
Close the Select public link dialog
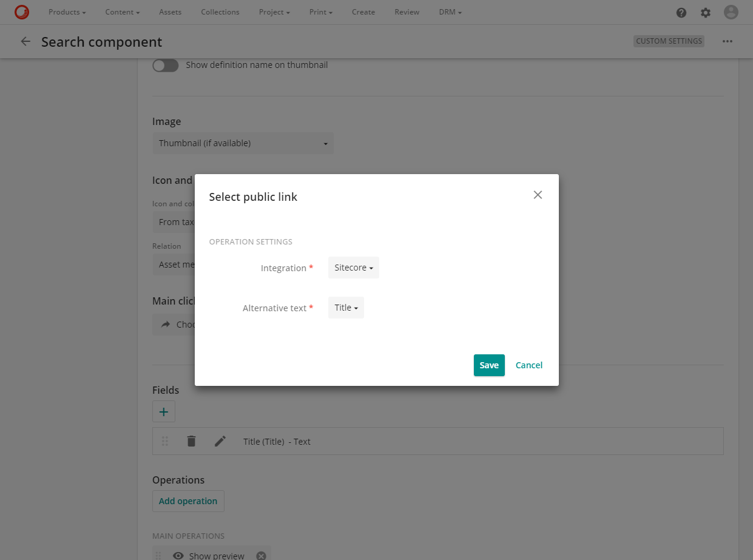tap(538, 195)
